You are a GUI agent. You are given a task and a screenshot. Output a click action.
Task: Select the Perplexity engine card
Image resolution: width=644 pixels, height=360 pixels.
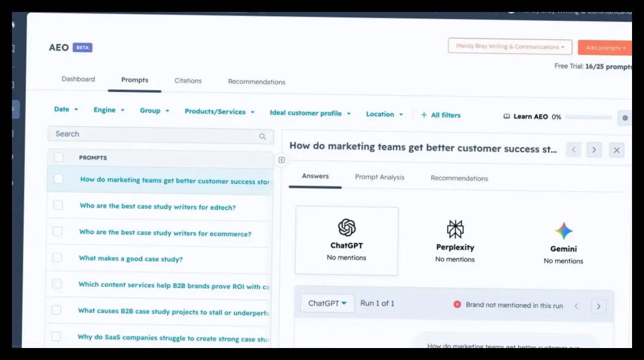(x=455, y=241)
